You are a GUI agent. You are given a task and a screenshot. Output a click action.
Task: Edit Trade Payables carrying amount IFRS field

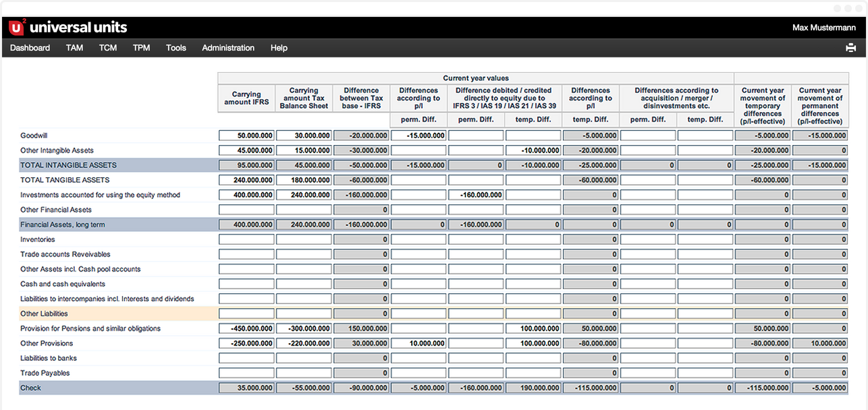[x=246, y=373]
